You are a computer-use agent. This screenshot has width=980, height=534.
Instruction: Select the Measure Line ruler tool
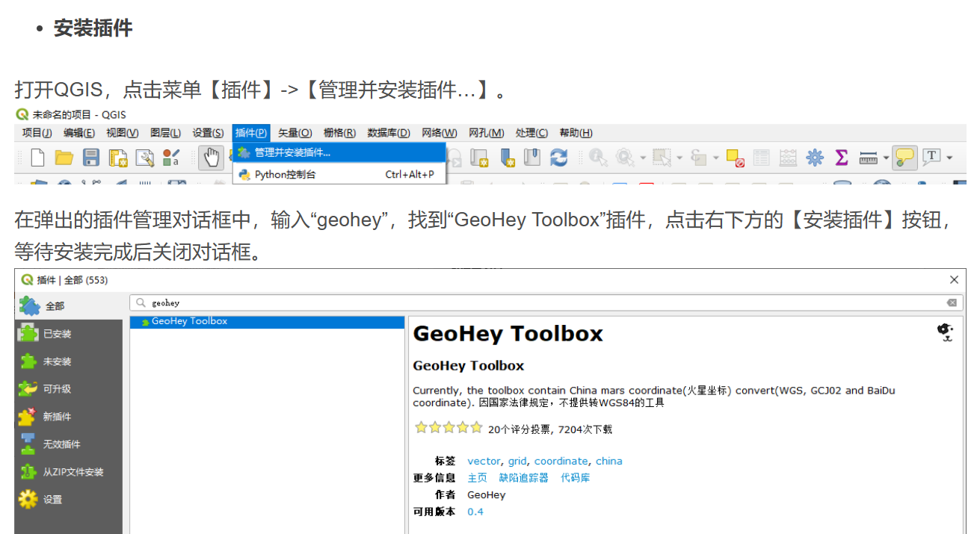868,158
